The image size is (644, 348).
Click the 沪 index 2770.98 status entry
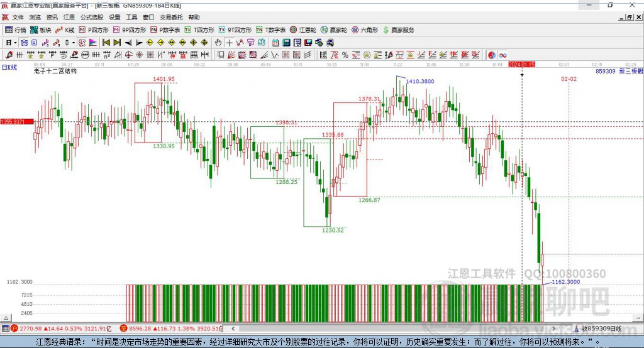click(61, 329)
